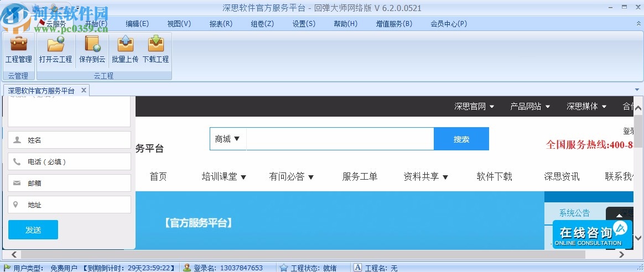
Task: Click the 姓名 input field
Action: 69,140
